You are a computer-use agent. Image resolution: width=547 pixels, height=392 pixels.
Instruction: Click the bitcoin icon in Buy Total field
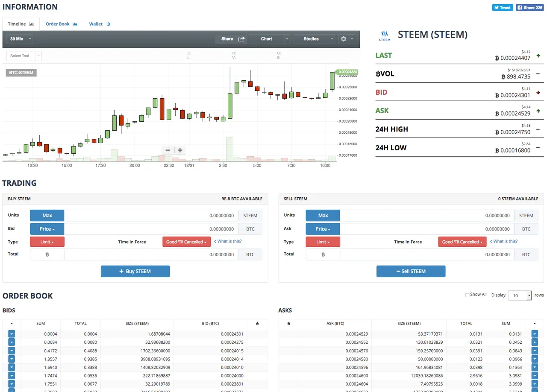point(47,255)
